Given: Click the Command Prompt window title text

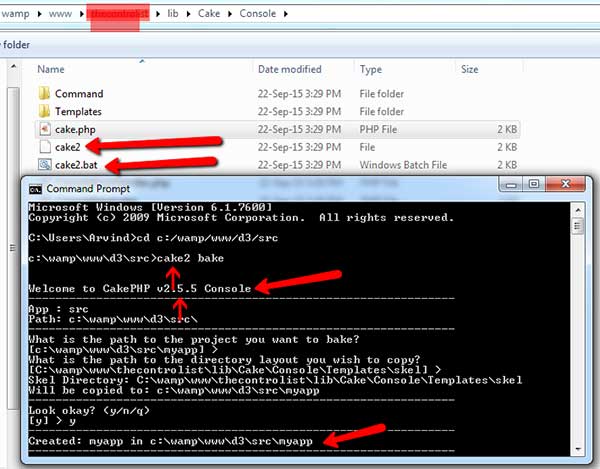Looking at the screenshot, I should tap(88, 189).
